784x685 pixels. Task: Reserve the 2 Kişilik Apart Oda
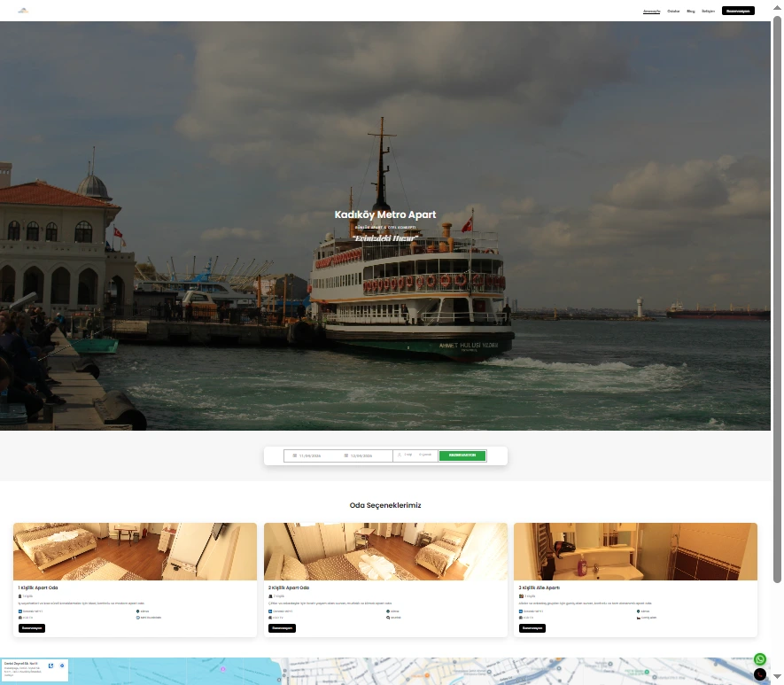pyautogui.click(x=282, y=628)
